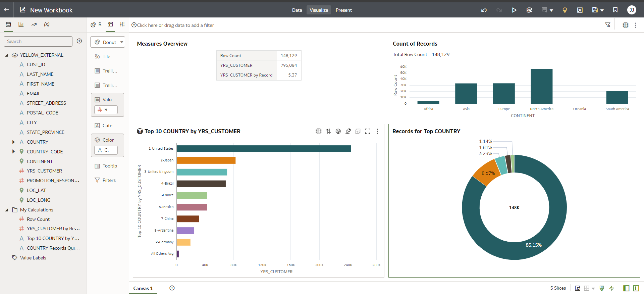Toggle the right-side panel layout button

pyautogui.click(x=636, y=288)
